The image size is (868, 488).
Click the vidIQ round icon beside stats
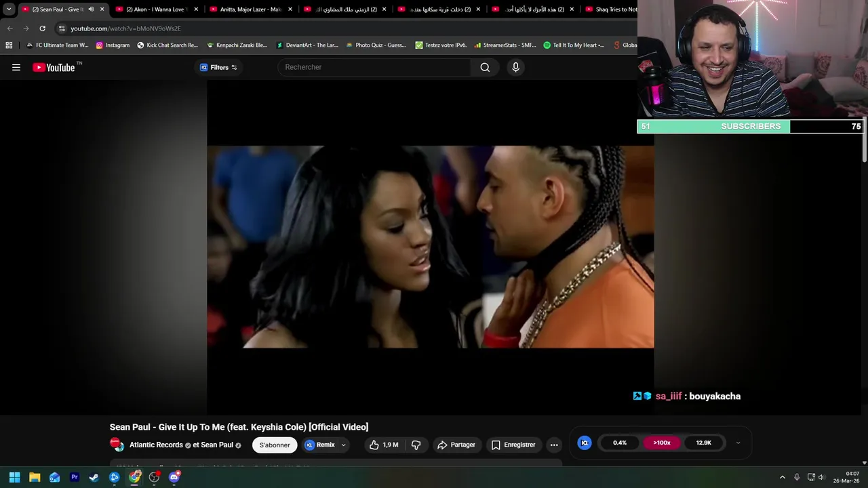point(585,443)
